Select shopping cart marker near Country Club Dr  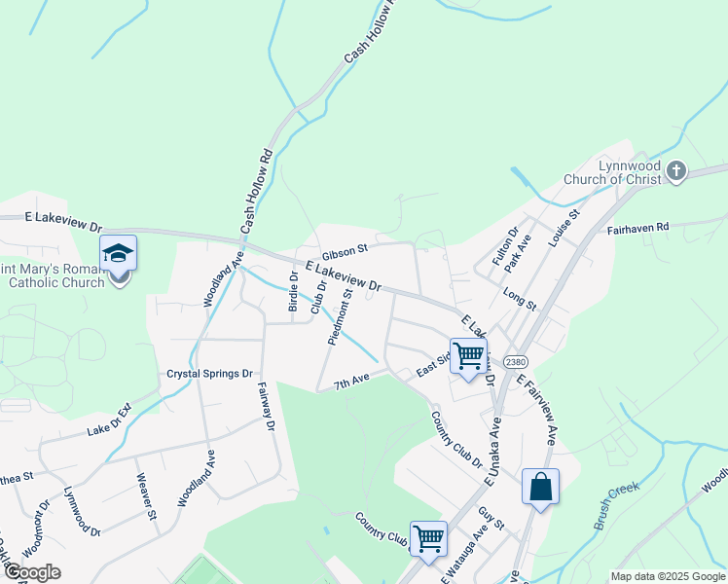428,539
